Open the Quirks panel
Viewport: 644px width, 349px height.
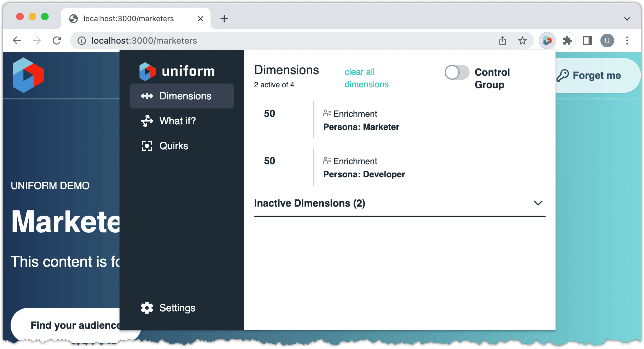173,146
